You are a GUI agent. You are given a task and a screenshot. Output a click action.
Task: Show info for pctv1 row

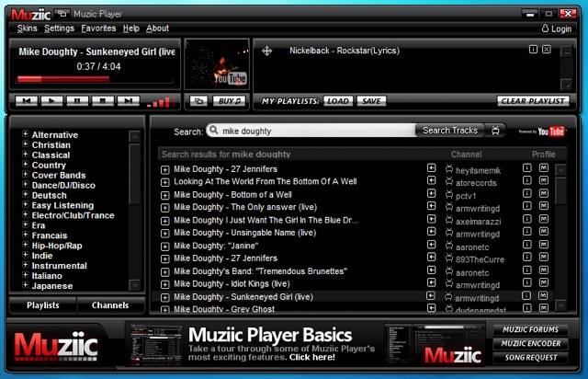point(526,193)
